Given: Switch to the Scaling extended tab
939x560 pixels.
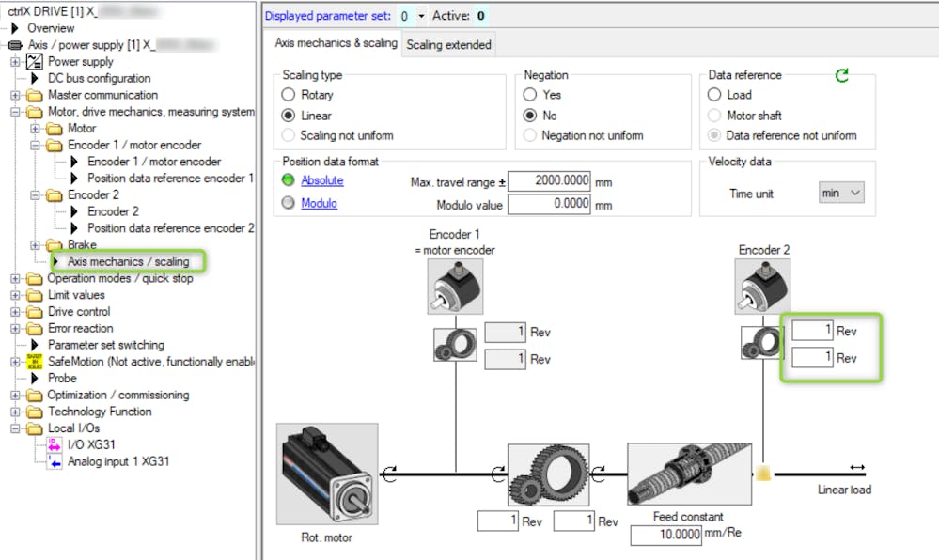Looking at the screenshot, I should 447,44.
